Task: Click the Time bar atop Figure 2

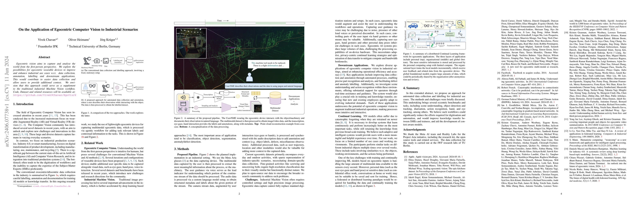Action: (239, 23)
